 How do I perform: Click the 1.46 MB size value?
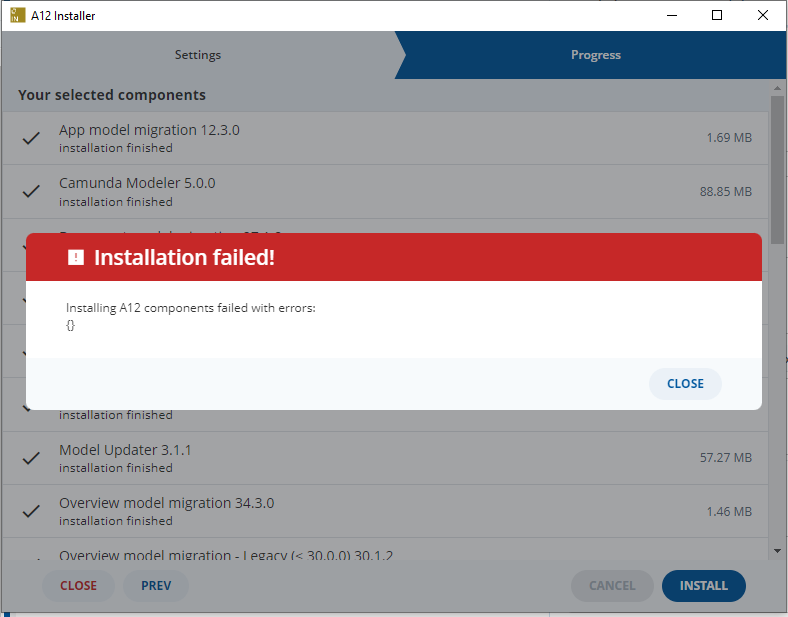[729, 511]
